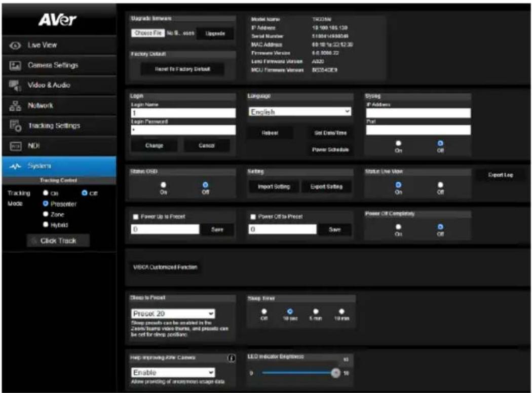Switch to the Network page

[59, 105]
